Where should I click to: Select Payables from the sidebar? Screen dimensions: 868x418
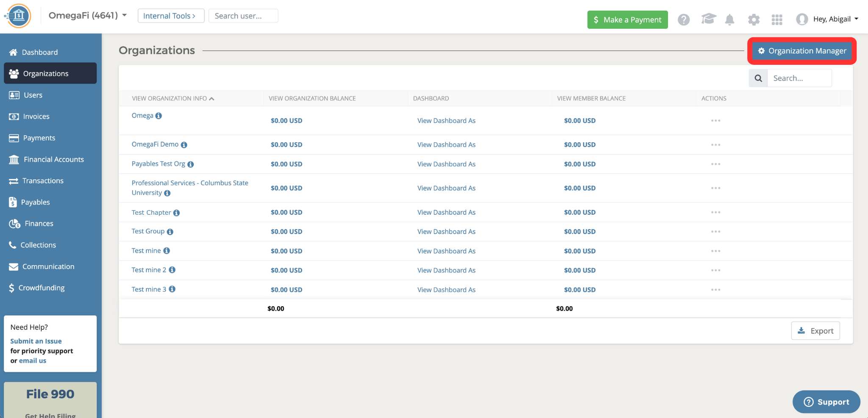click(x=36, y=202)
